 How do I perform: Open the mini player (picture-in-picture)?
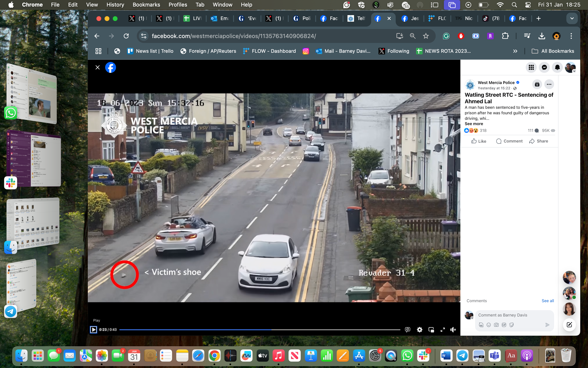431,330
